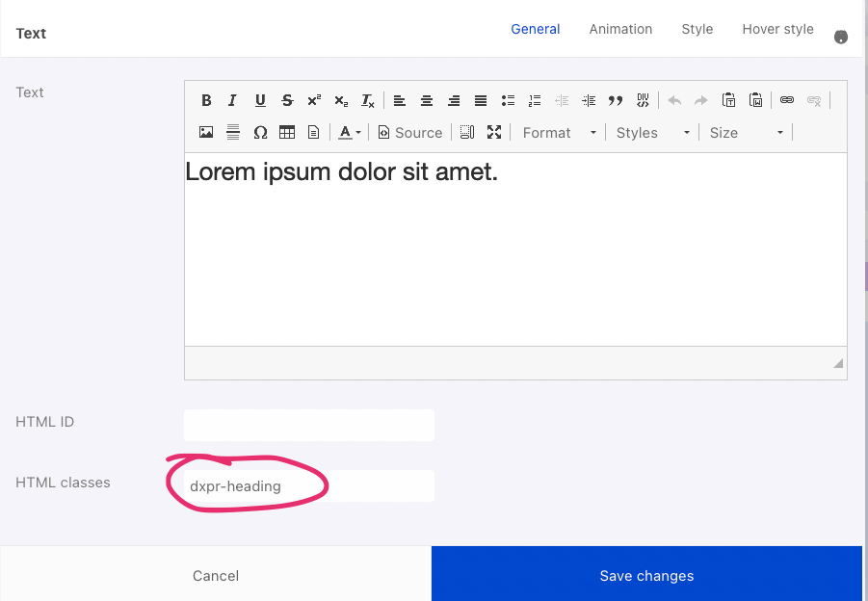Paste from Word
The image size is (868, 601).
tap(755, 100)
